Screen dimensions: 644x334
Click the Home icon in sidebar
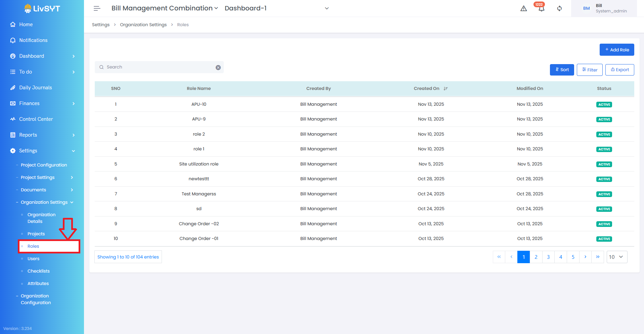13,25
